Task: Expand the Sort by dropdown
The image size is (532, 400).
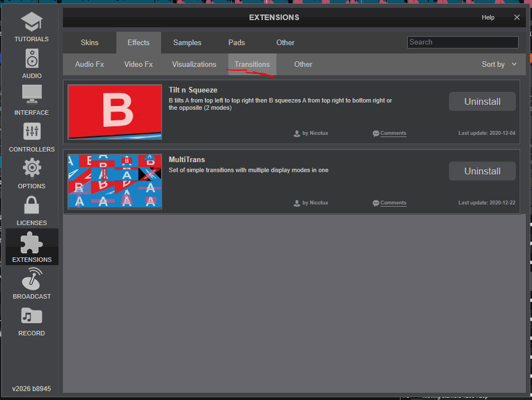Action: [x=499, y=65]
